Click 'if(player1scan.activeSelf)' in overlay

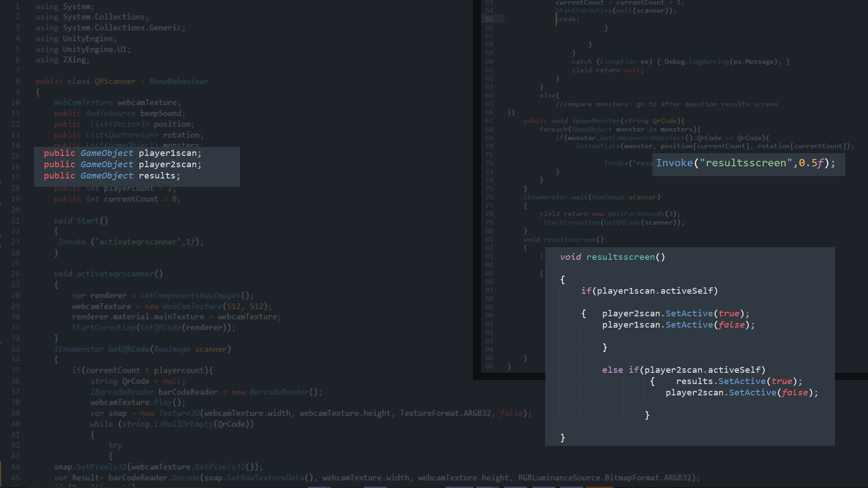(x=650, y=291)
